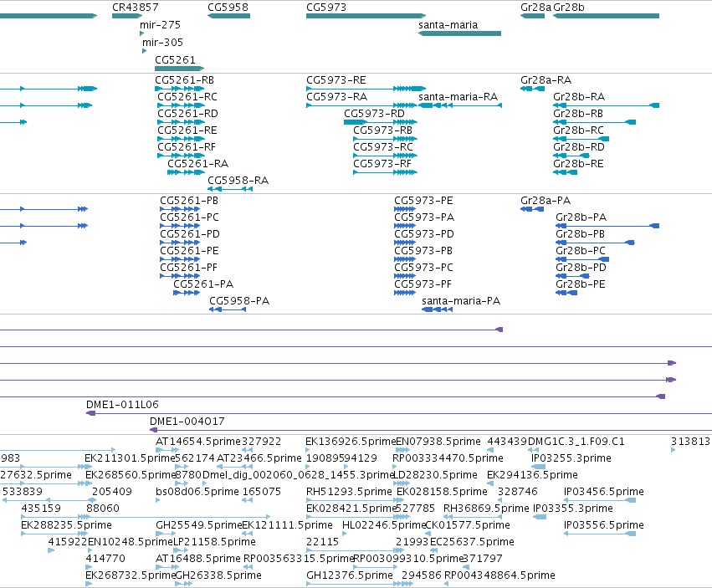Click protein CG5958-PA feature
Viewport: 712px width, 588px height.
(x=228, y=309)
